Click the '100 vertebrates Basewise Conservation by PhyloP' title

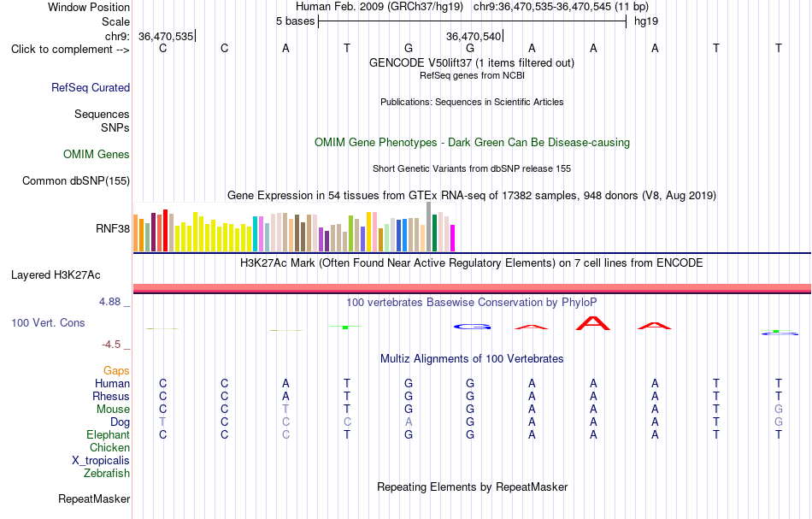pos(472,302)
